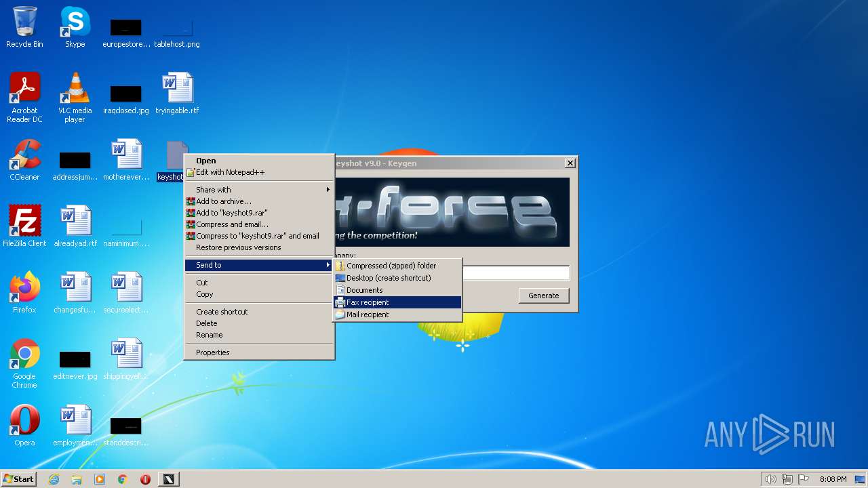Image resolution: width=868 pixels, height=488 pixels.
Task: Open Properties from the context menu
Action: (x=259, y=352)
